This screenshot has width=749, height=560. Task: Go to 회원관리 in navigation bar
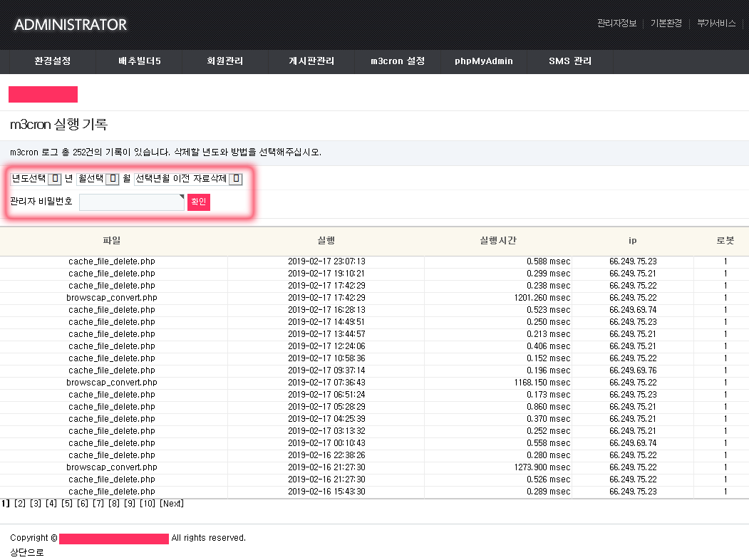pyautogui.click(x=224, y=61)
